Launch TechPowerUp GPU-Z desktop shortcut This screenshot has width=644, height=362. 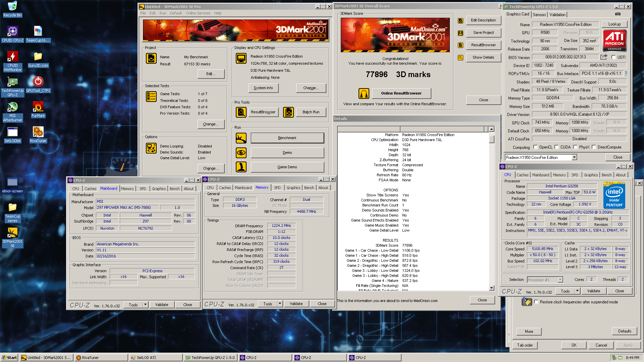point(12,87)
